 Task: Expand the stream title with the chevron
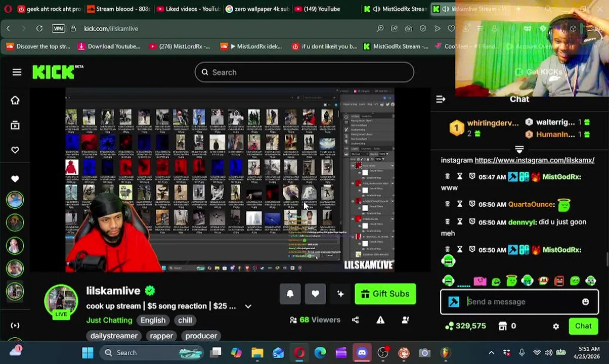(248, 306)
